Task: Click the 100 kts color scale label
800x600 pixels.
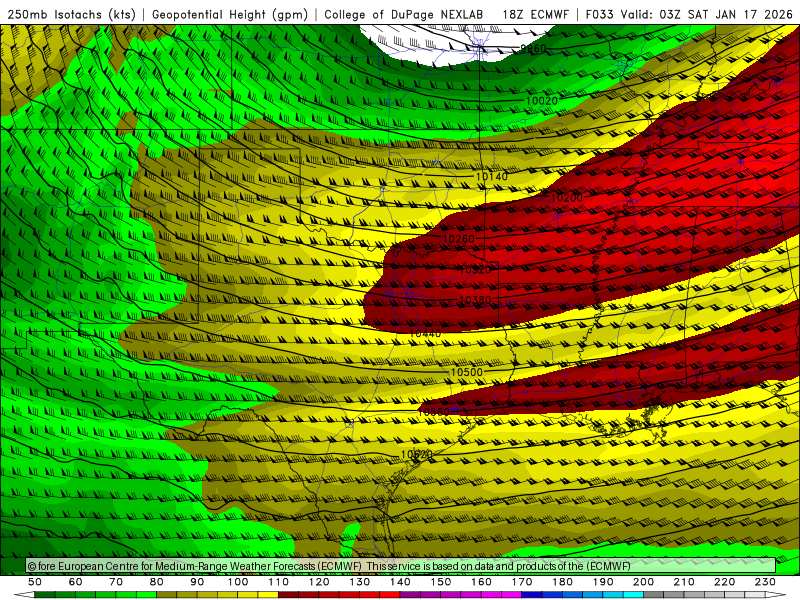Action: 238,582
